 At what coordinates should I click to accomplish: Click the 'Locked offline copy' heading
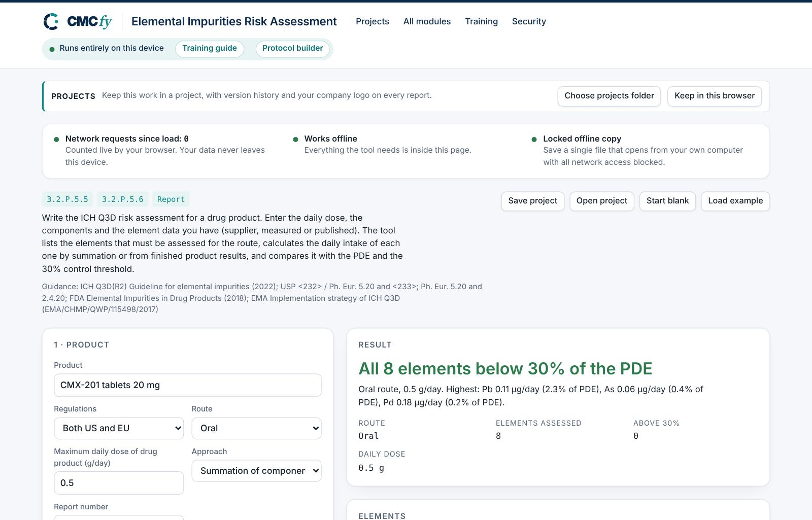(x=582, y=138)
